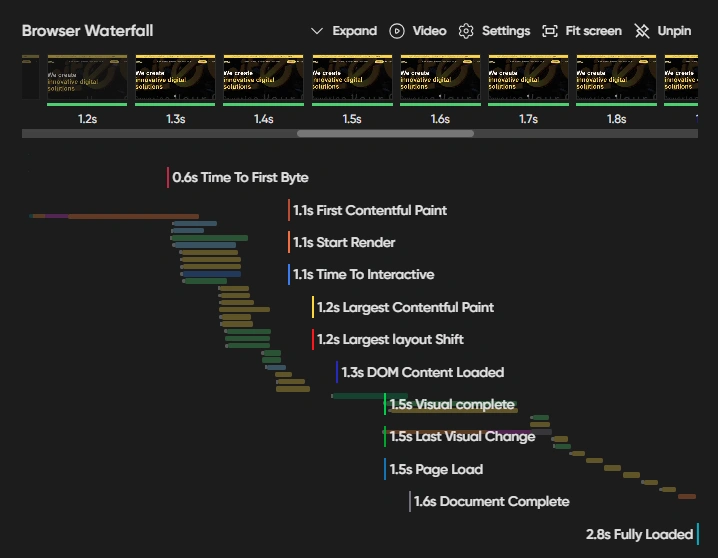
Task: Click the 1.6s Document Complete marker
Action: [x=490, y=502]
